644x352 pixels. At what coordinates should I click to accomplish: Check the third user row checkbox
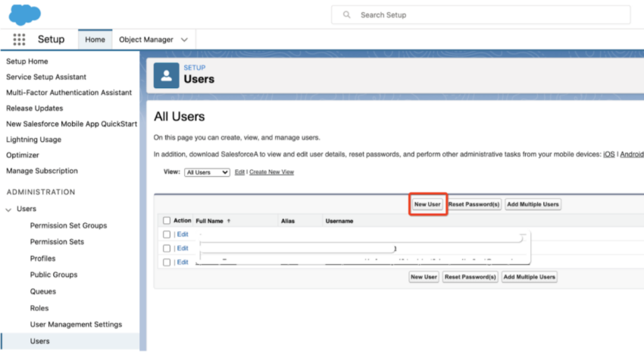pos(167,262)
